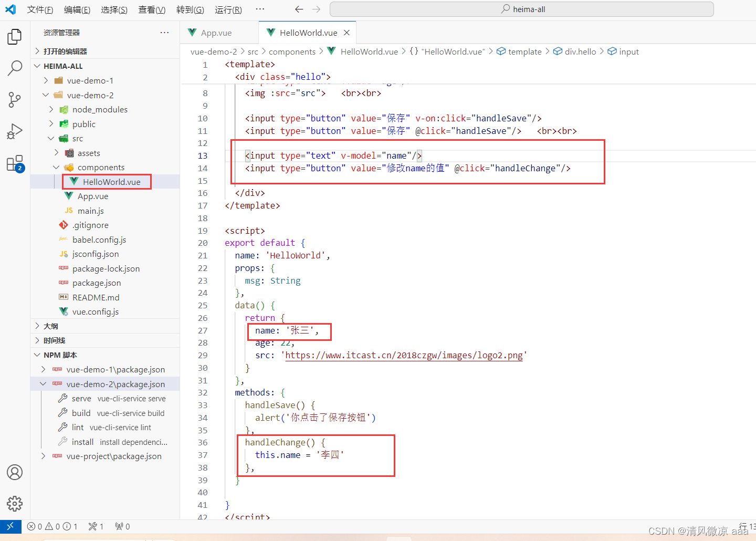The width and height of the screenshot is (756, 541).
Task: Open Source Control view icon
Action: pyautogui.click(x=15, y=100)
